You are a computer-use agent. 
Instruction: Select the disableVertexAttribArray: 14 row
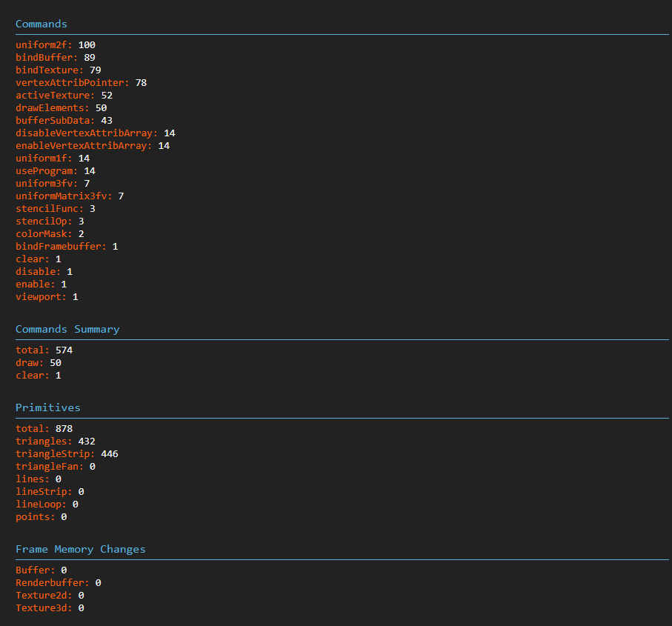tap(95, 133)
